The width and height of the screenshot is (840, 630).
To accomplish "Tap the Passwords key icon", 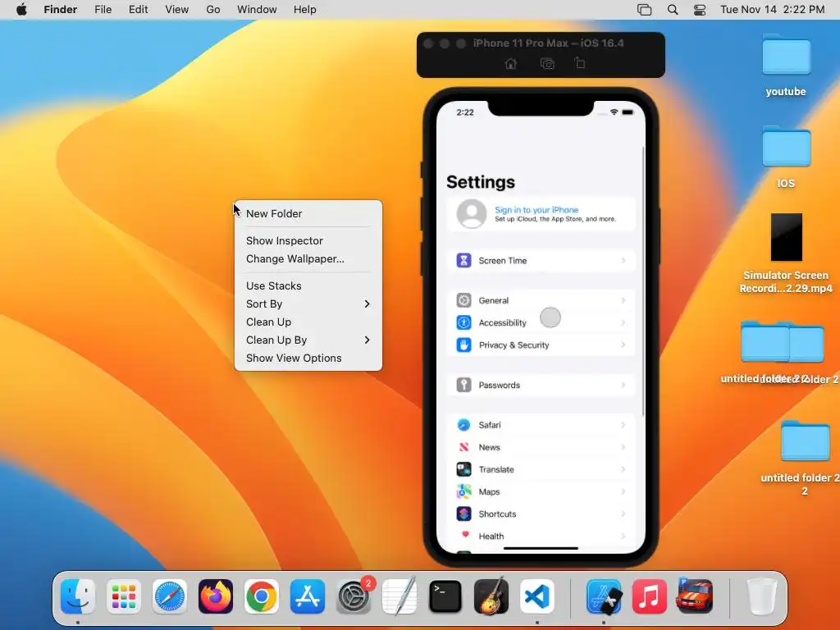I will click(x=464, y=385).
